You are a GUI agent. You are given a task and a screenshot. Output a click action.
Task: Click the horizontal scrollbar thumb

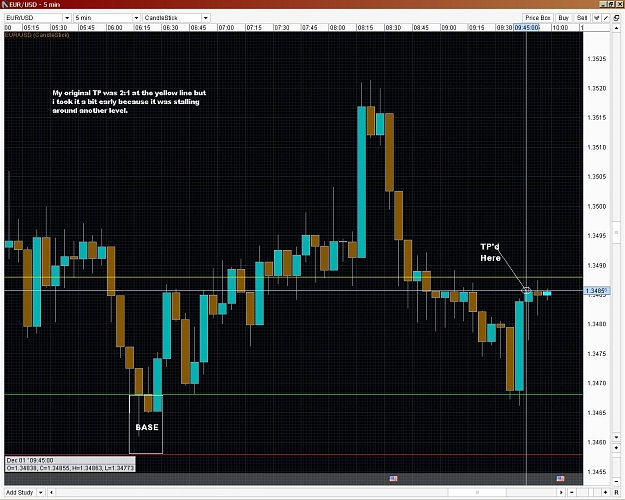click(477, 492)
